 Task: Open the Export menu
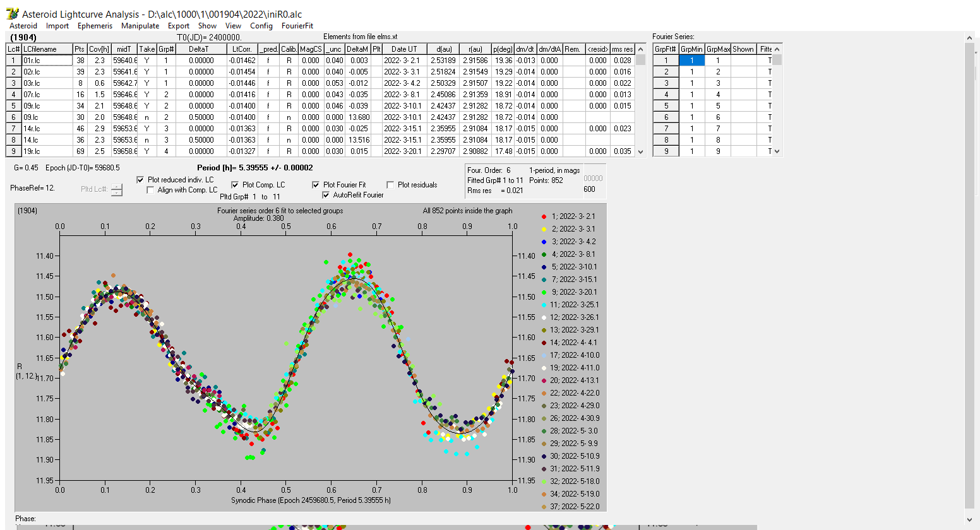click(x=179, y=26)
